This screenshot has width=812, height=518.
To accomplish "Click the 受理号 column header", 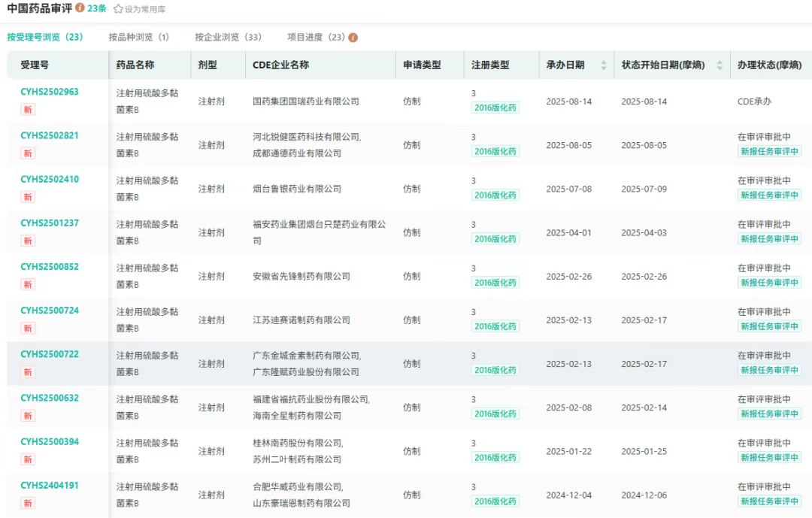I will click(x=35, y=65).
